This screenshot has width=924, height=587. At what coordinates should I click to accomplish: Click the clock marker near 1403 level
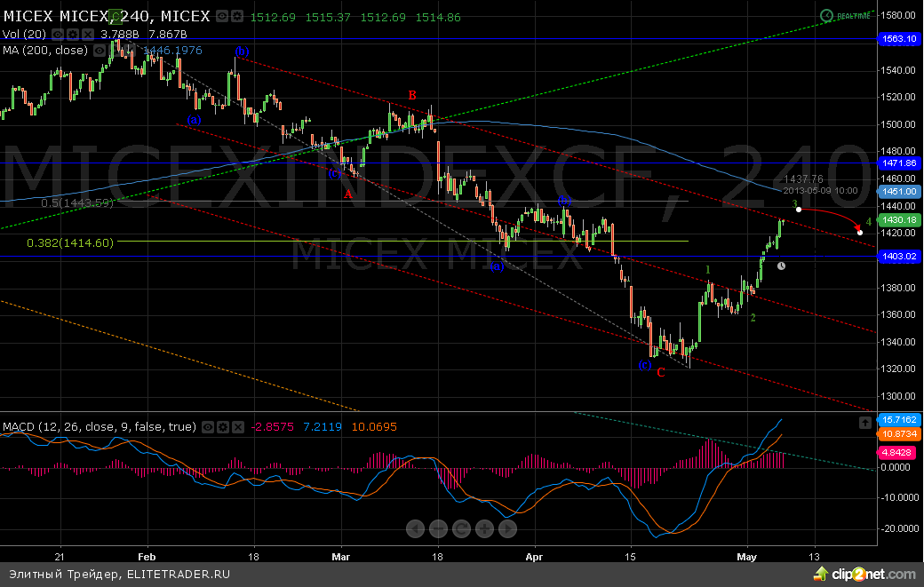781,266
